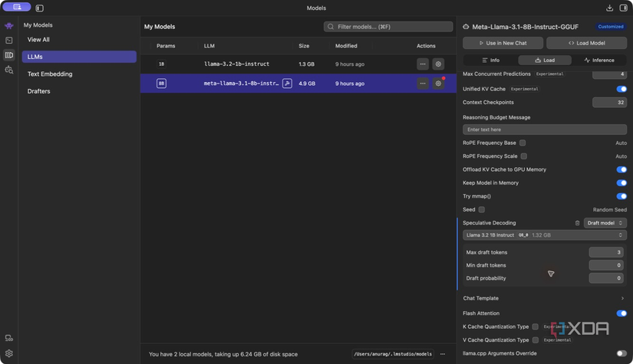Check the Seed checkbox
The height and width of the screenshot is (364, 633).
[x=482, y=210]
